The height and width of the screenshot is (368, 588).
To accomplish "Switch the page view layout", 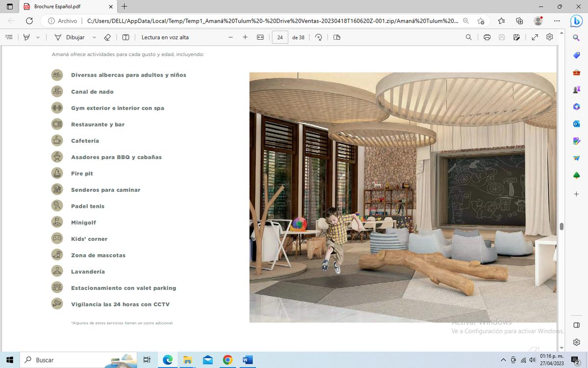I will point(337,37).
